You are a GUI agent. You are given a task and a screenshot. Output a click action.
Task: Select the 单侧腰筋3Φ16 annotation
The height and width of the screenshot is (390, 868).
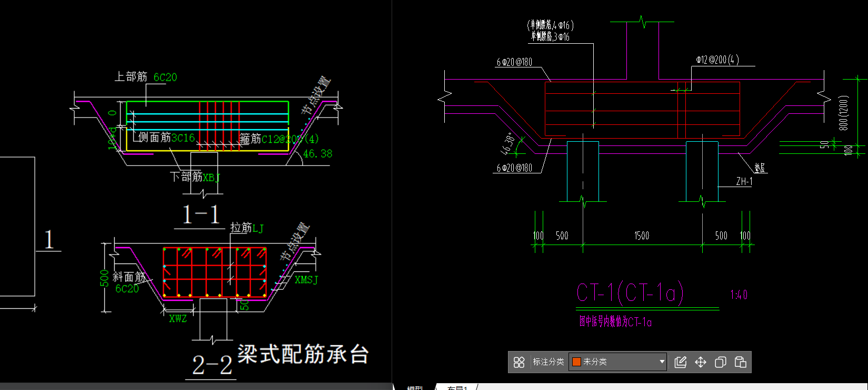click(x=550, y=36)
